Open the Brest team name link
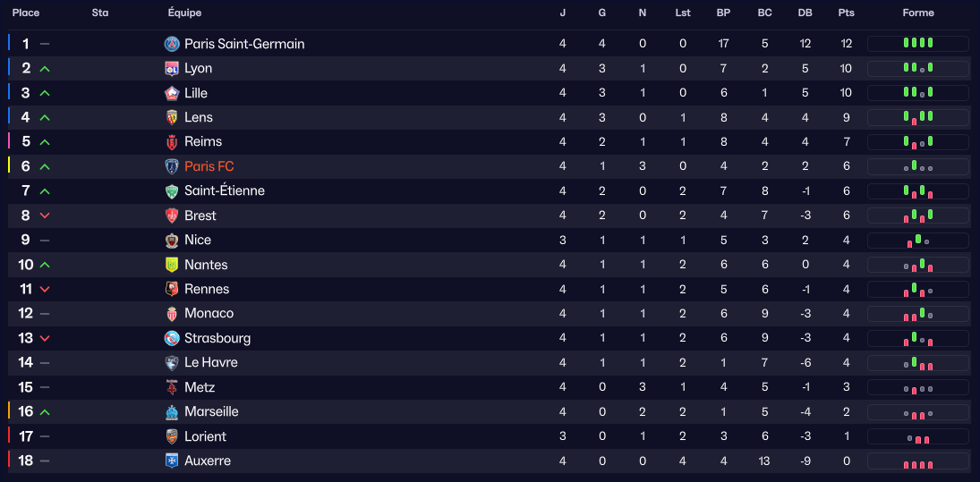The width and height of the screenshot is (980, 482). click(x=200, y=216)
